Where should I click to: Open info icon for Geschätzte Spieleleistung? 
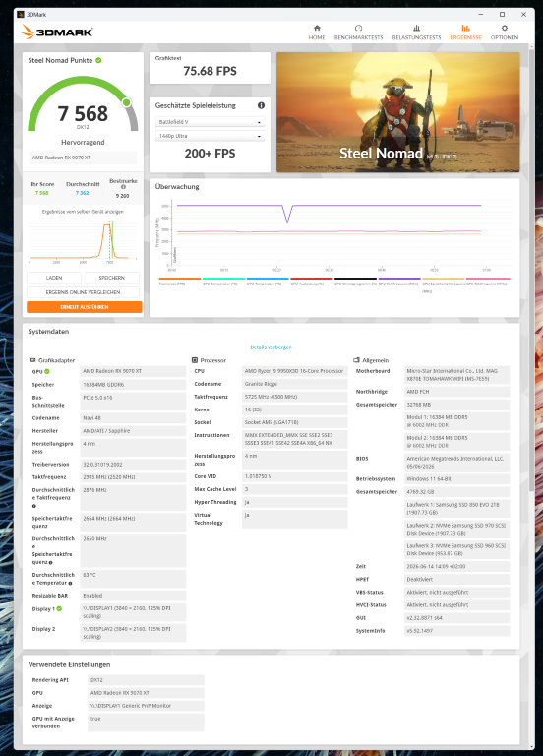point(261,105)
